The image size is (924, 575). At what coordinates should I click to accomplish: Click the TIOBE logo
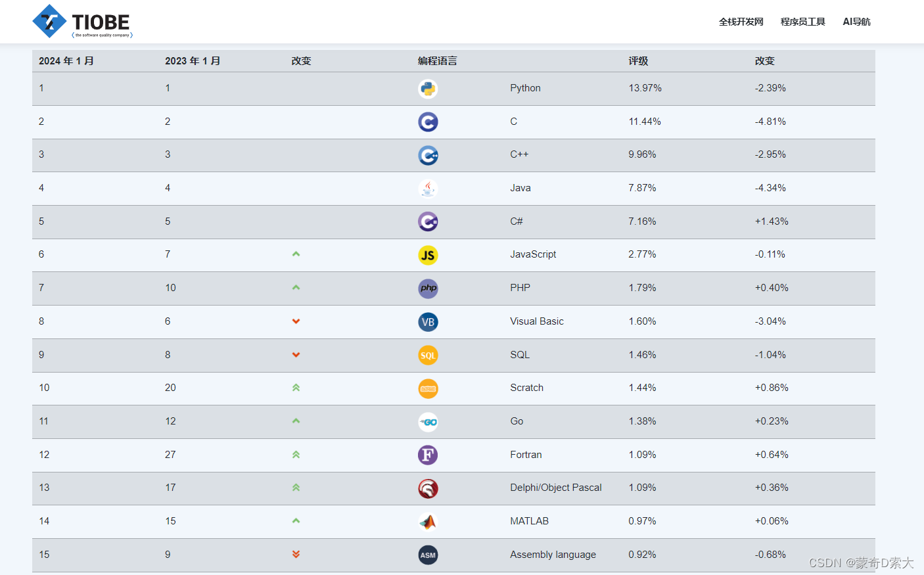point(83,22)
